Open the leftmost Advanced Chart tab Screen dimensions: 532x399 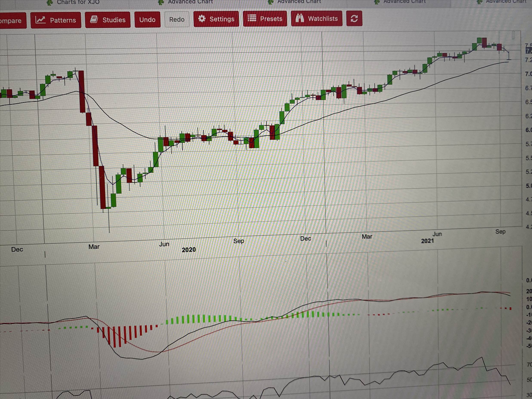[190, 2]
